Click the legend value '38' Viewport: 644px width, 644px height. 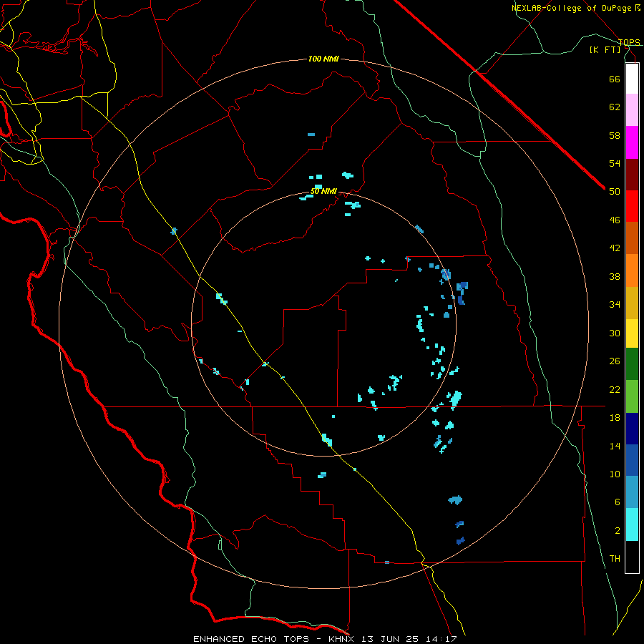[615, 276]
